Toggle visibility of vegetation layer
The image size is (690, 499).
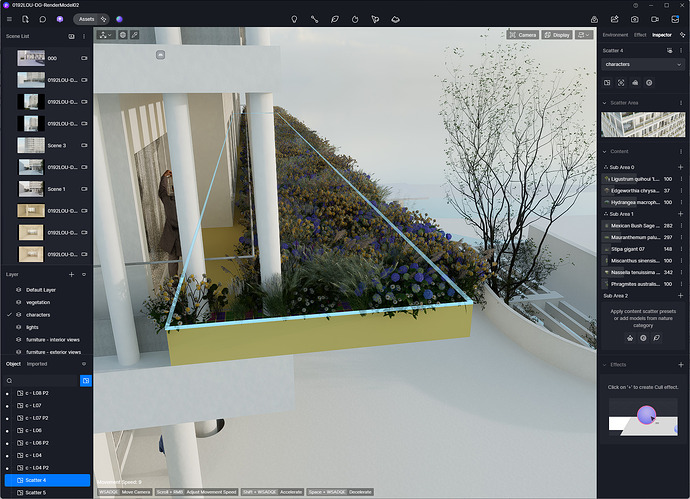(18, 301)
